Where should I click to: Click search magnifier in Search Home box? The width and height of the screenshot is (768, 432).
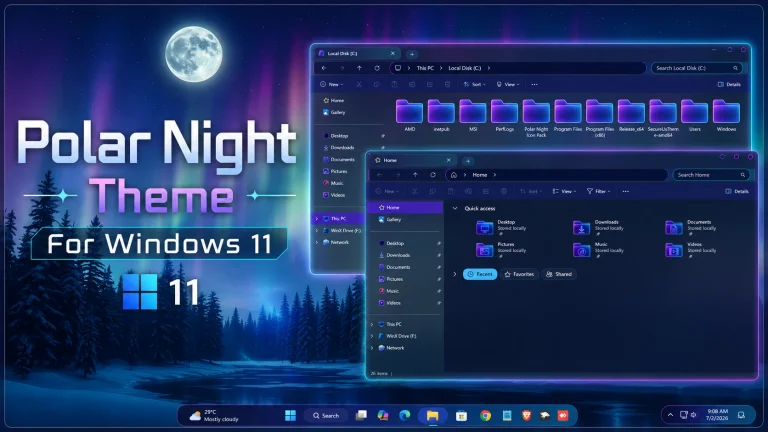743,175
